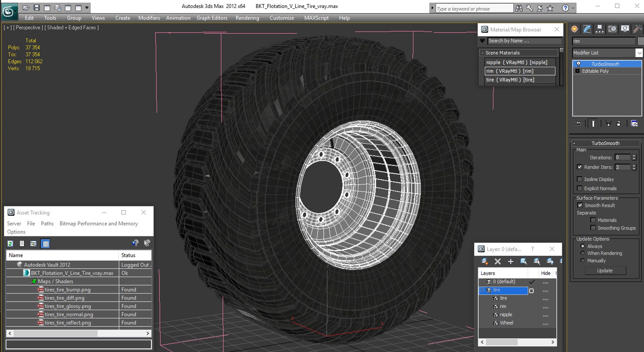Increase Iterations spinner up arrow

(x=634, y=156)
